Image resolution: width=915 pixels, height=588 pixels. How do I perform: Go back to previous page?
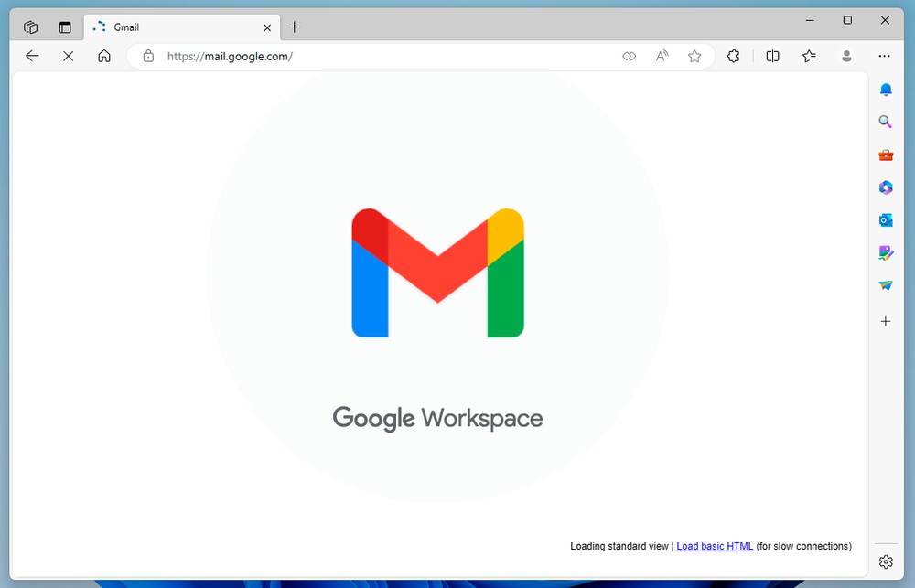click(x=32, y=56)
